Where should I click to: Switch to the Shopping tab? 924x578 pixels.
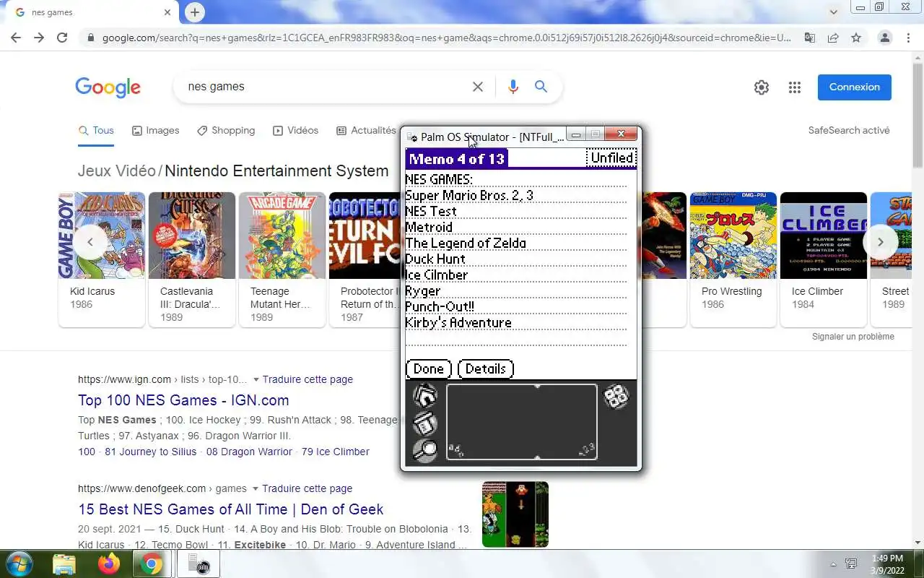coord(226,131)
